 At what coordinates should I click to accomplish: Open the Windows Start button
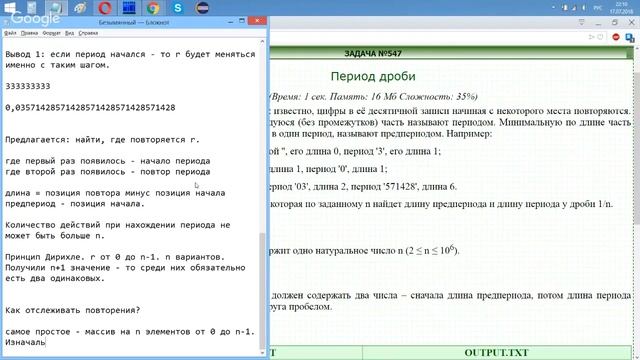tap(9, 7)
